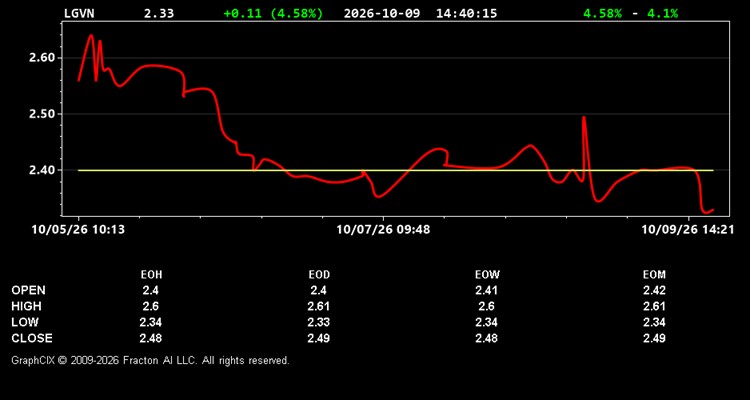
Task: Click the EOH OPEN value 2.4
Action: click(x=151, y=290)
